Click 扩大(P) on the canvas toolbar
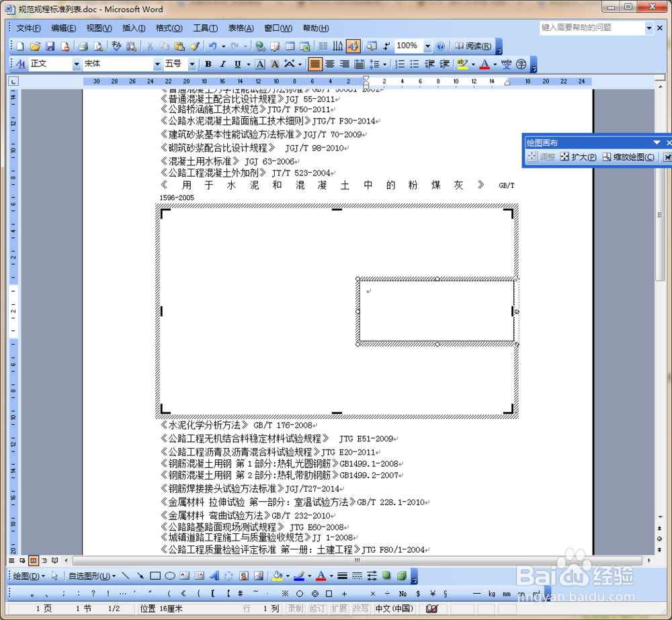Viewport: 672px width, 620px height. click(578, 157)
